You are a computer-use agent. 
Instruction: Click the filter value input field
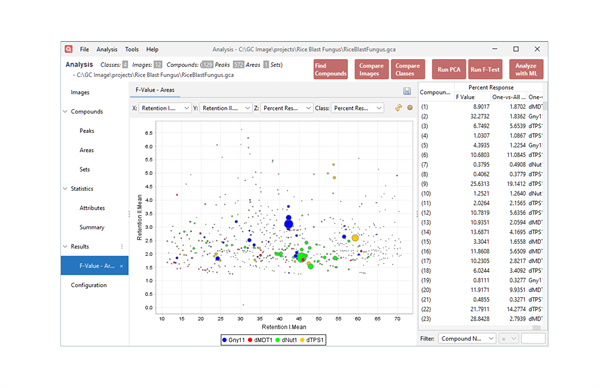tap(533, 339)
